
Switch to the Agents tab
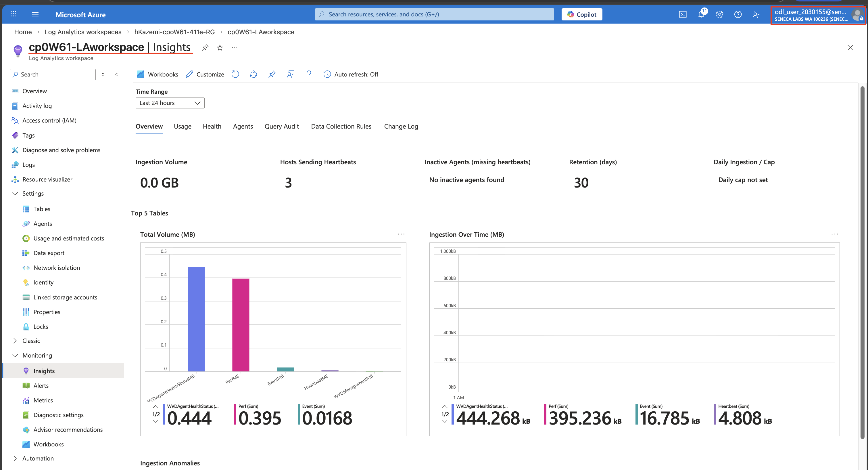tap(243, 127)
